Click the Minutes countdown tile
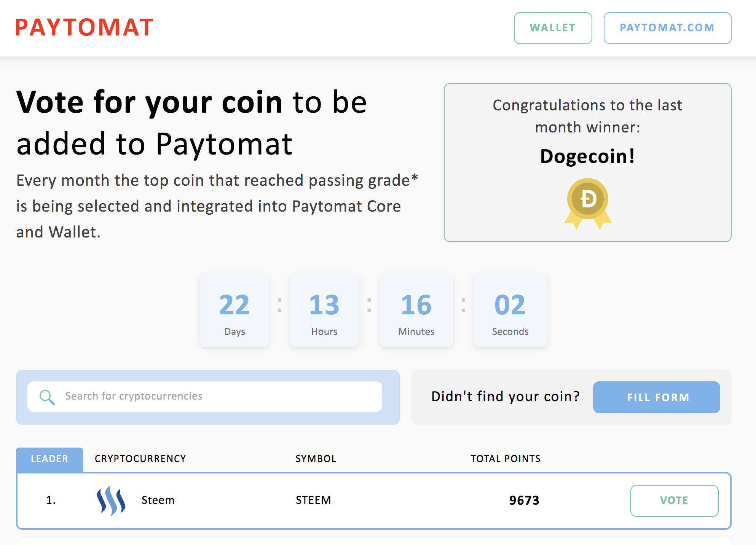 point(416,311)
